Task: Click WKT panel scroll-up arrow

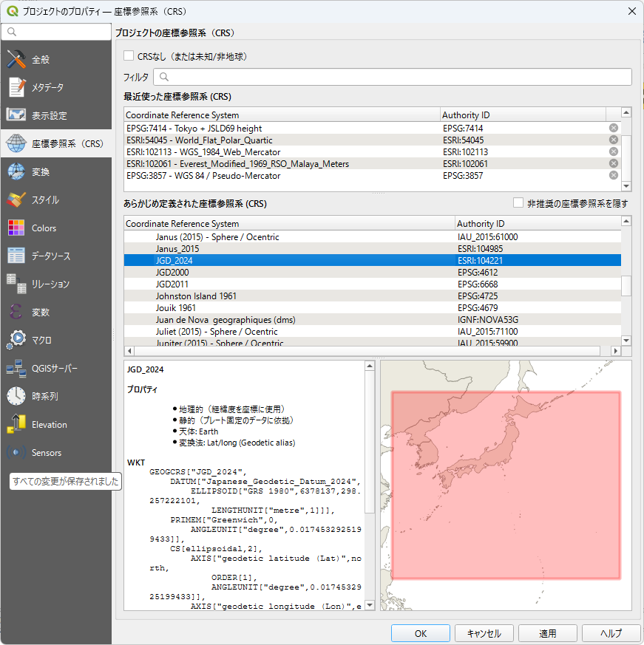Action: tap(370, 366)
